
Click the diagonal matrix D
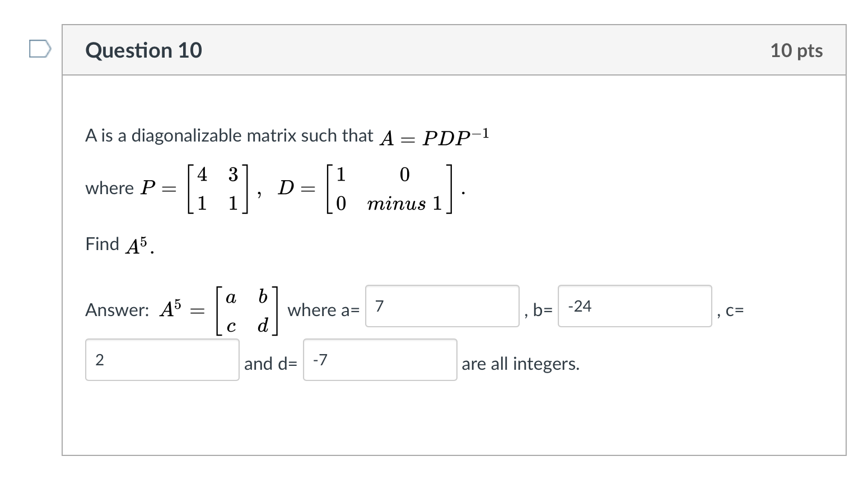[x=389, y=188]
